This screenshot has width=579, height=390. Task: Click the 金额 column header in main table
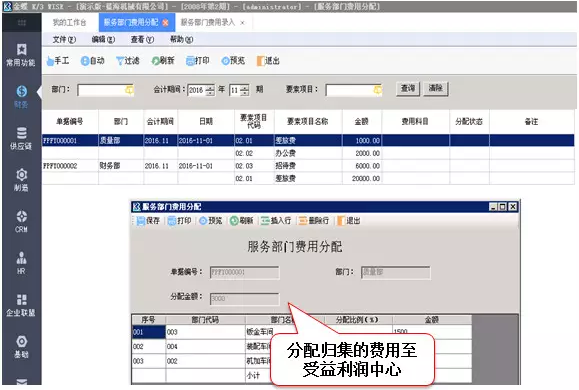(362, 122)
